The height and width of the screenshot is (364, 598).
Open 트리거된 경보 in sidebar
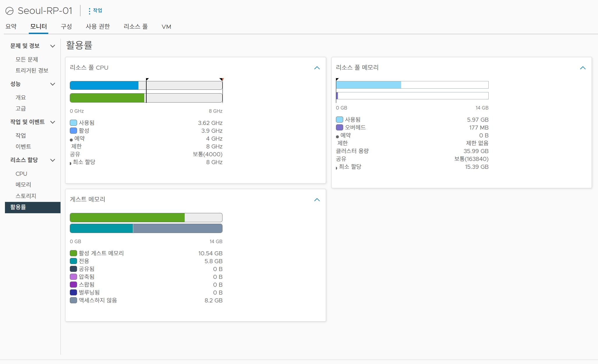(x=32, y=70)
